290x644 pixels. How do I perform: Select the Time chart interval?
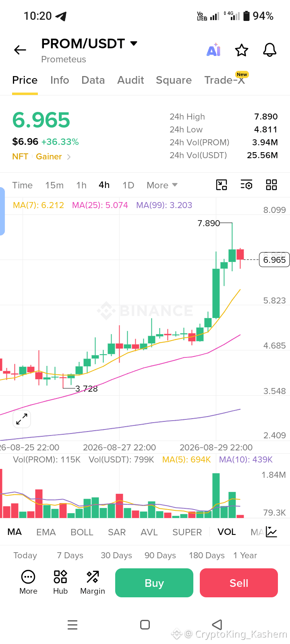click(22, 185)
